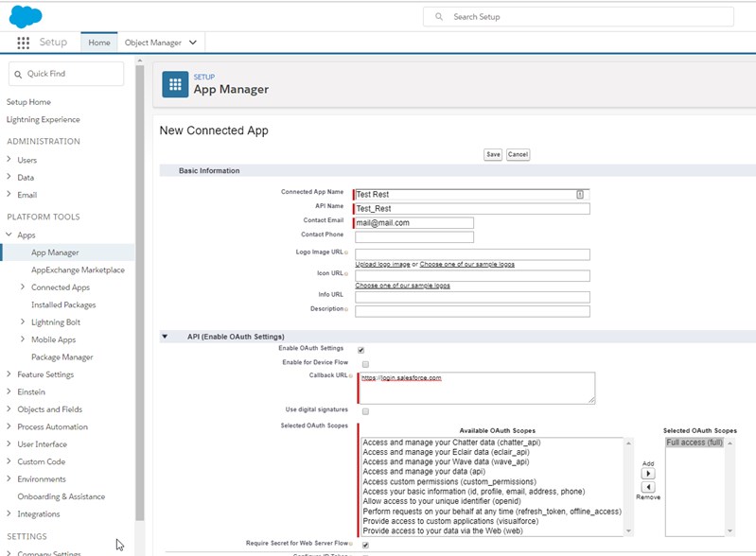Expand Mobile Apps in sidebar
The height and width of the screenshot is (556, 756).
(23, 339)
